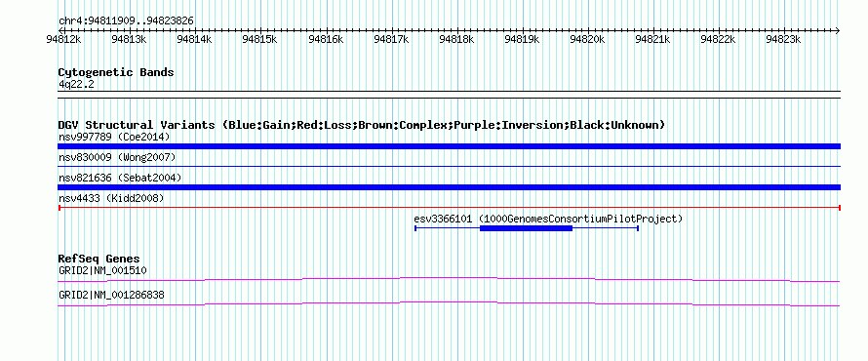
Task: Click the thick blue nsv997789 gain bar
Action: click(x=449, y=146)
